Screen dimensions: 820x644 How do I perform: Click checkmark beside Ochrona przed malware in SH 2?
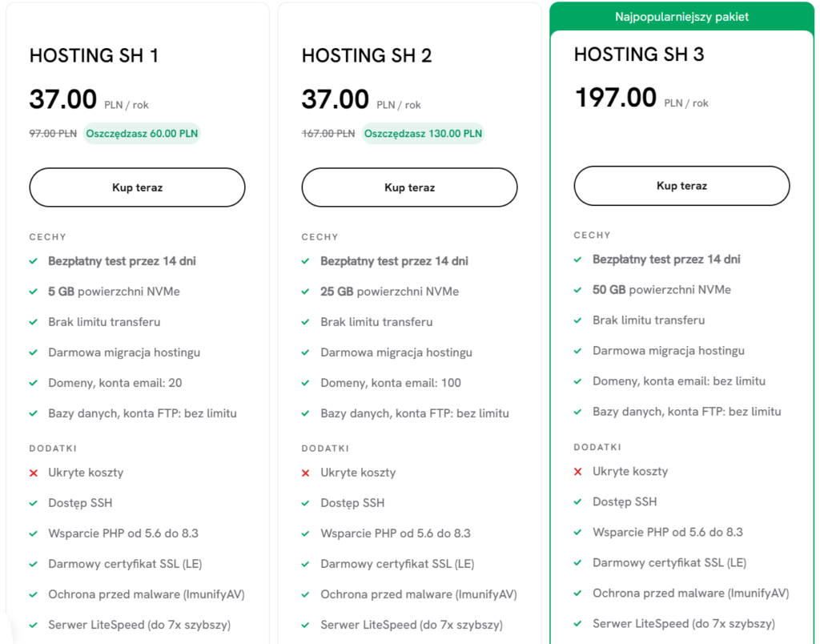tap(306, 595)
